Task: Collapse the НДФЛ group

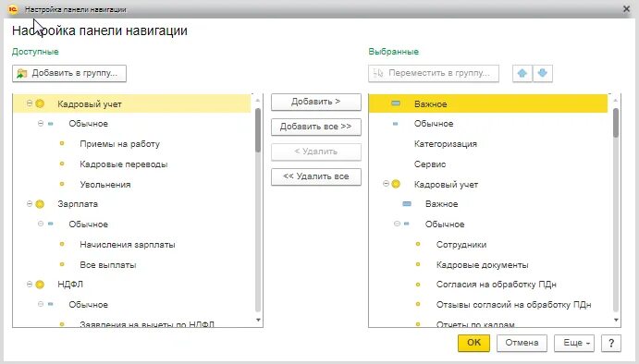Action: 30,284
